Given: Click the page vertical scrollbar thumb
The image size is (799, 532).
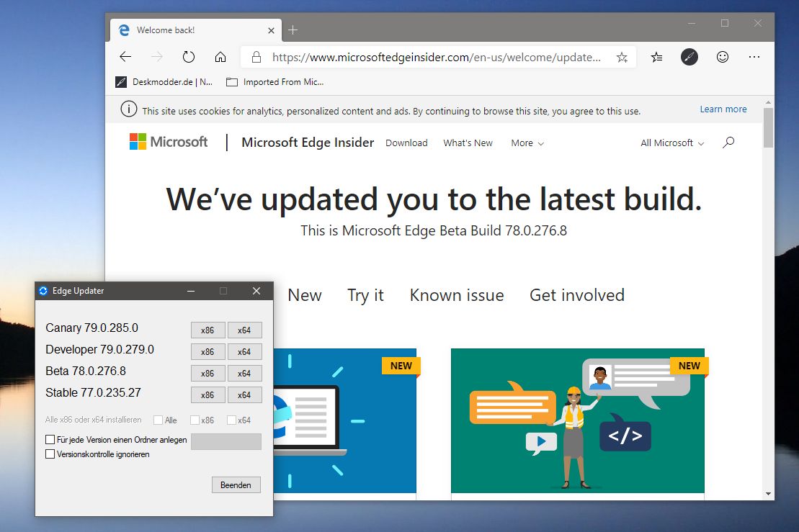Looking at the screenshot, I should tap(768, 128).
